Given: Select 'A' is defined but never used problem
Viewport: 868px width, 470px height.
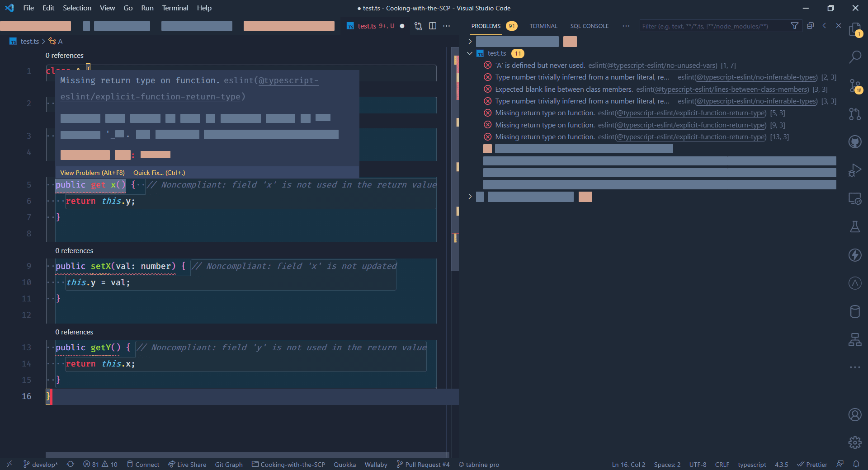Looking at the screenshot, I should tap(660, 66).
